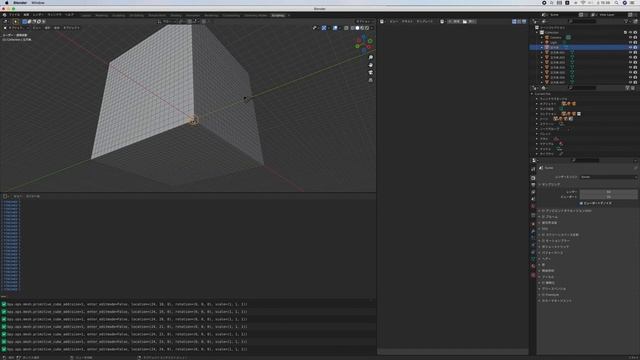The height and width of the screenshot is (360, 640).
Task: Click the viewport zoom gizmo magnifier icon
Action: point(371,58)
